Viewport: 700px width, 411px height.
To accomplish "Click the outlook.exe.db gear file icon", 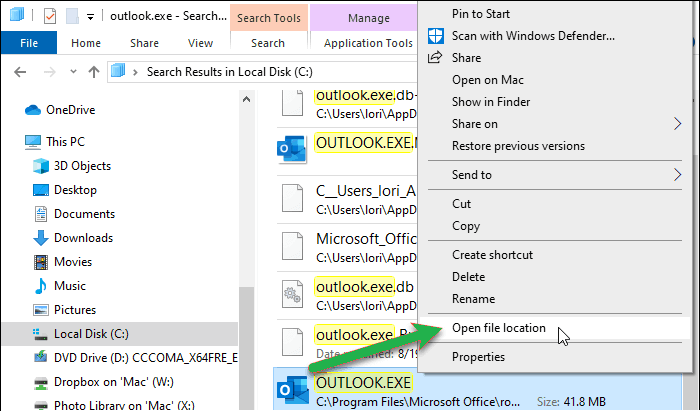I will tap(292, 295).
